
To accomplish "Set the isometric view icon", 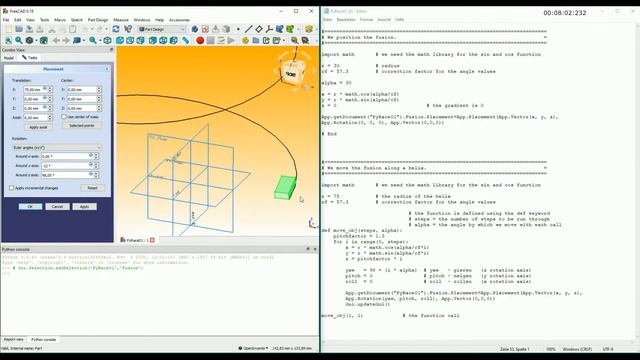I will click(x=107, y=40).
